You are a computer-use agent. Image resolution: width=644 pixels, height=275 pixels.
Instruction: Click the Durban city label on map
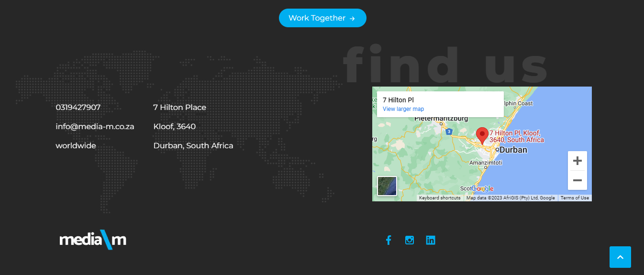(x=513, y=150)
